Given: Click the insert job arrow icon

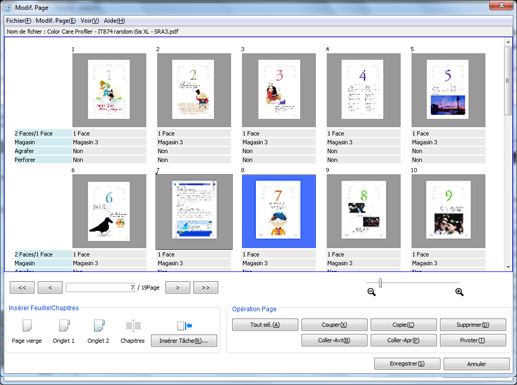Looking at the screenshot, I should 184,325.
